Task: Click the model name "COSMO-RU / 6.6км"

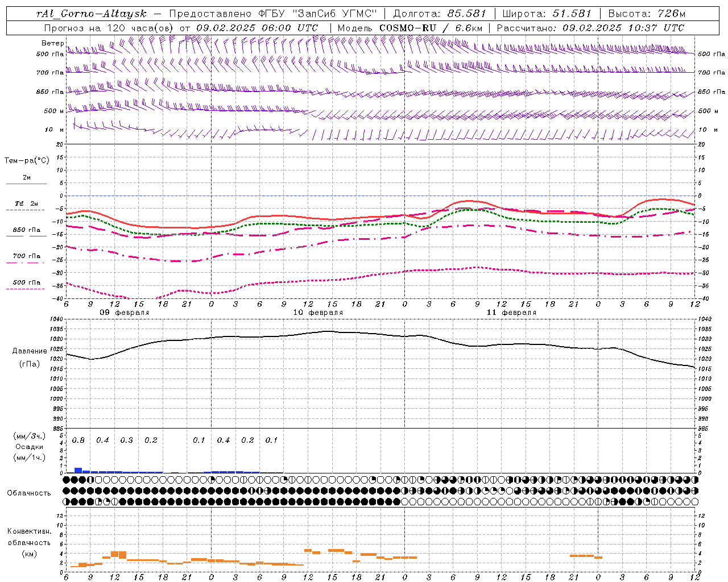Action: pos(431,28)
